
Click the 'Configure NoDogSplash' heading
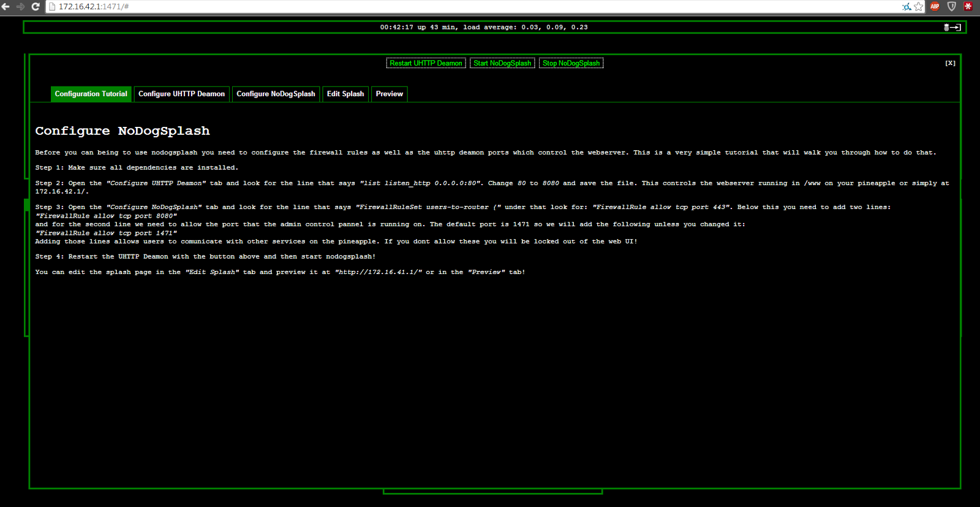tap(123, 131)
